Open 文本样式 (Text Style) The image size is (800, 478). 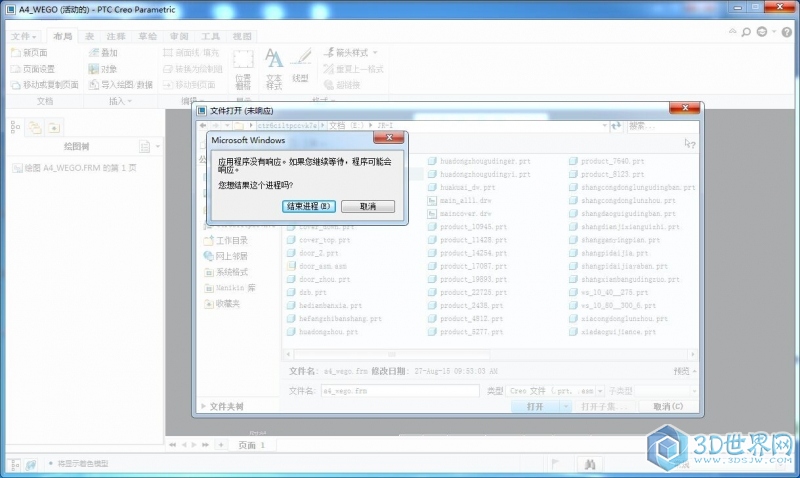pos(274,69)
